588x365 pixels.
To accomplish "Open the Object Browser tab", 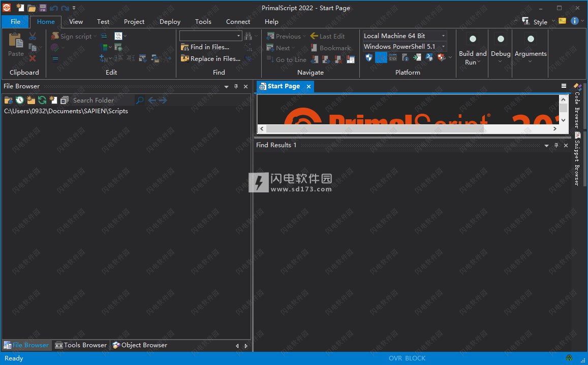I will (140, 345).
